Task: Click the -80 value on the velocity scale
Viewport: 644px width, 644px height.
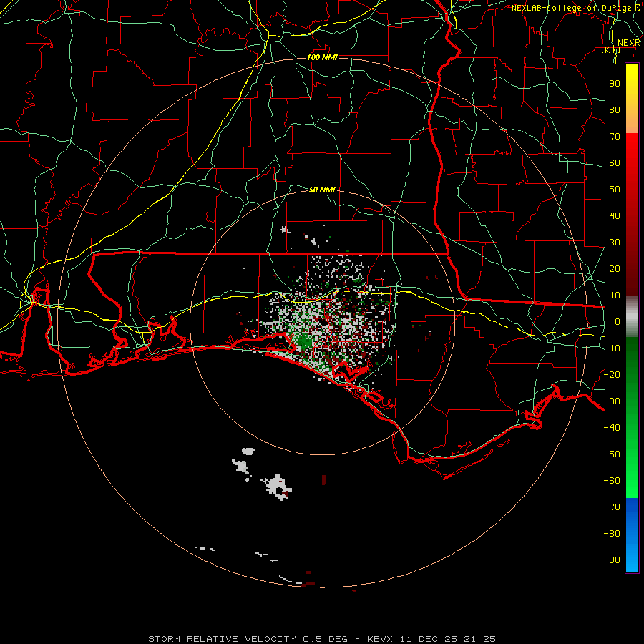Action: pos(612,534)
